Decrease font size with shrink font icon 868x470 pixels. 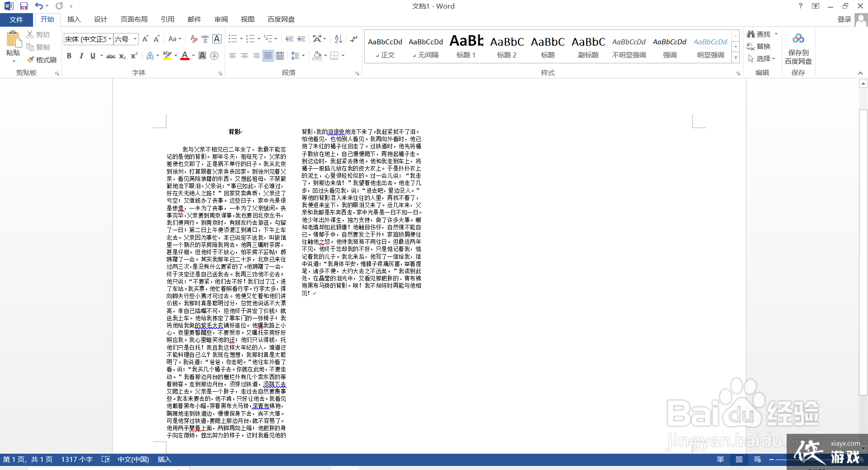click(156, 39)
